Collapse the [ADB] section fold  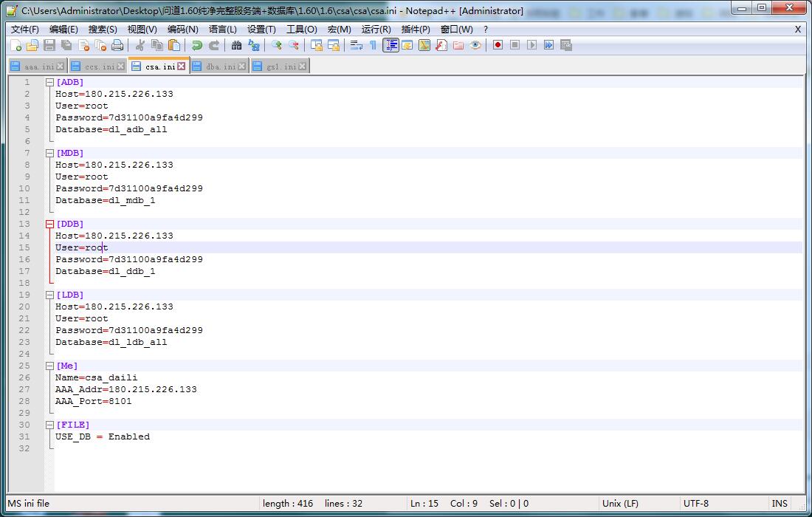49,83
